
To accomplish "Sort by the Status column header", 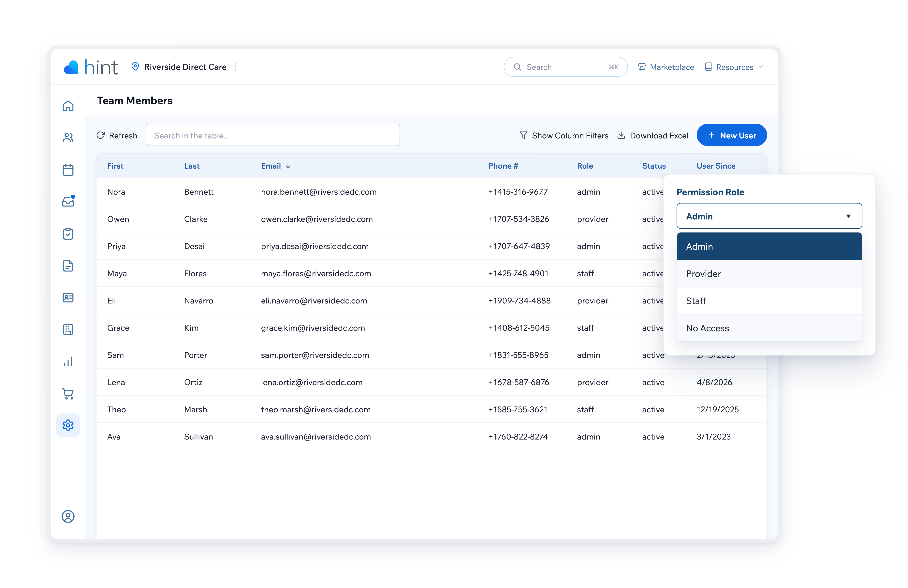I will [653, 166].
